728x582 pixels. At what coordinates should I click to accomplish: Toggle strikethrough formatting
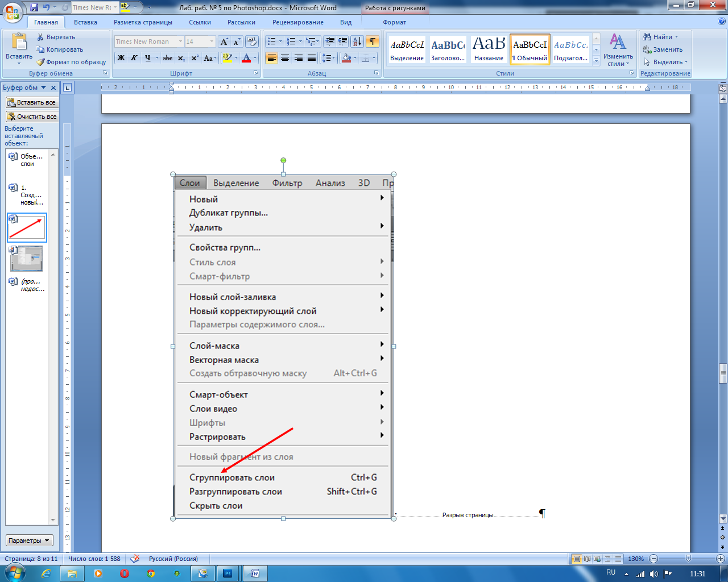[x=168, y=58]
